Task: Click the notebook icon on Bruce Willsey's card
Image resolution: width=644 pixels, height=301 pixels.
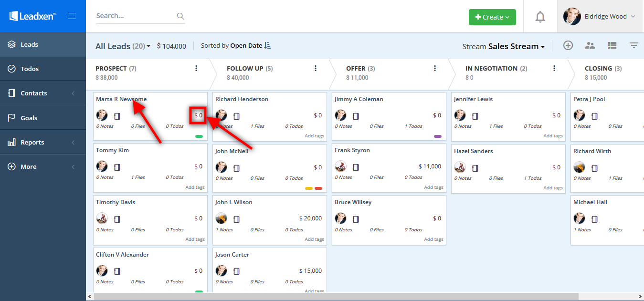Action: point(356,219)
